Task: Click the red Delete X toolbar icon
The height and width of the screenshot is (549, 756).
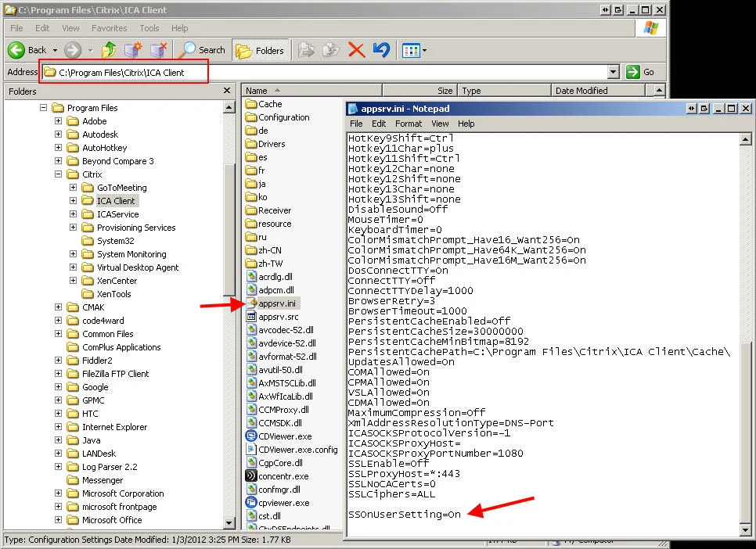Action: 356,49
